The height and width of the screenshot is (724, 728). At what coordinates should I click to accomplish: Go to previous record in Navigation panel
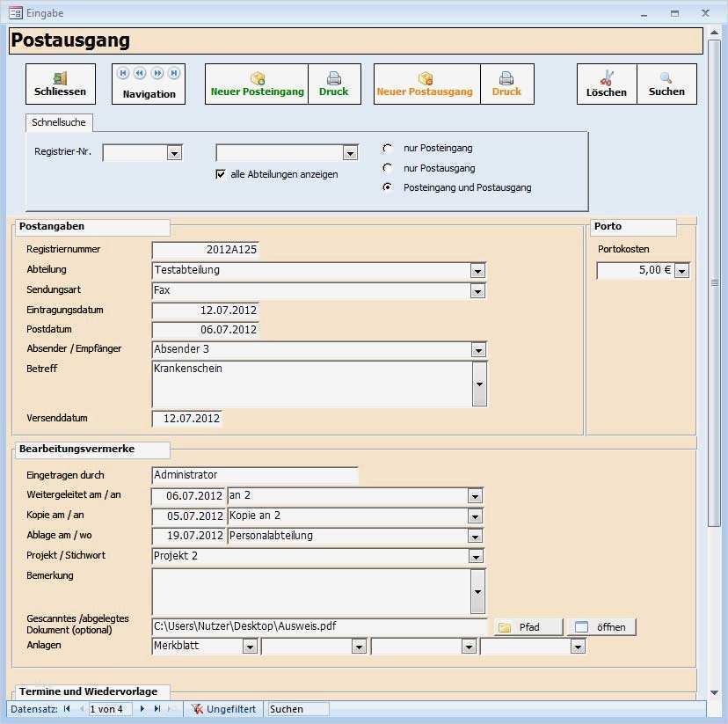[140, 73]
